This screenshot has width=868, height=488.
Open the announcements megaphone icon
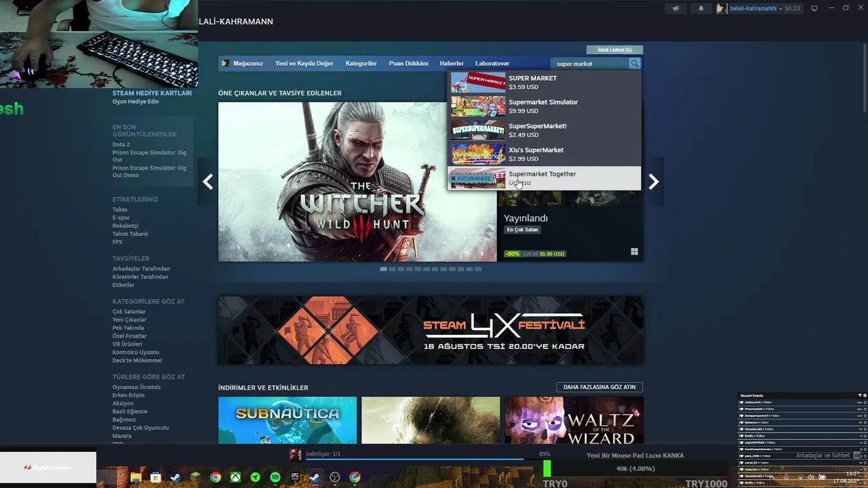pos(675,9)
